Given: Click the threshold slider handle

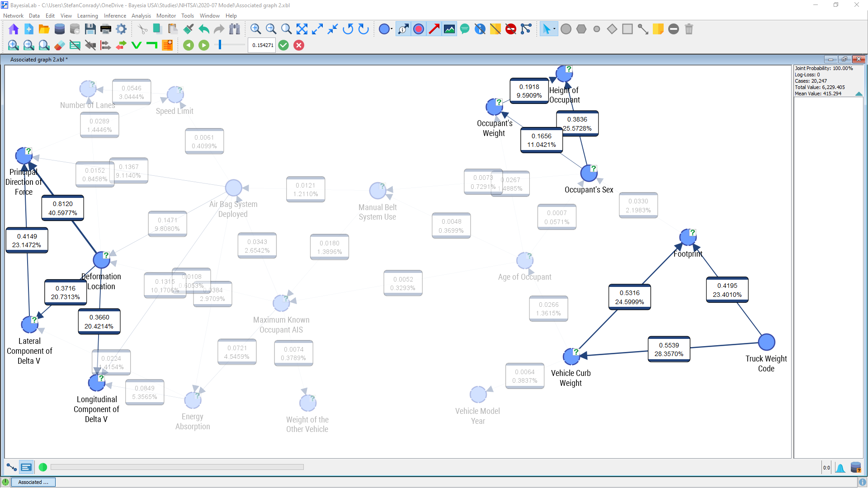Looking at the screenshot, I should [x=220, y=45].
